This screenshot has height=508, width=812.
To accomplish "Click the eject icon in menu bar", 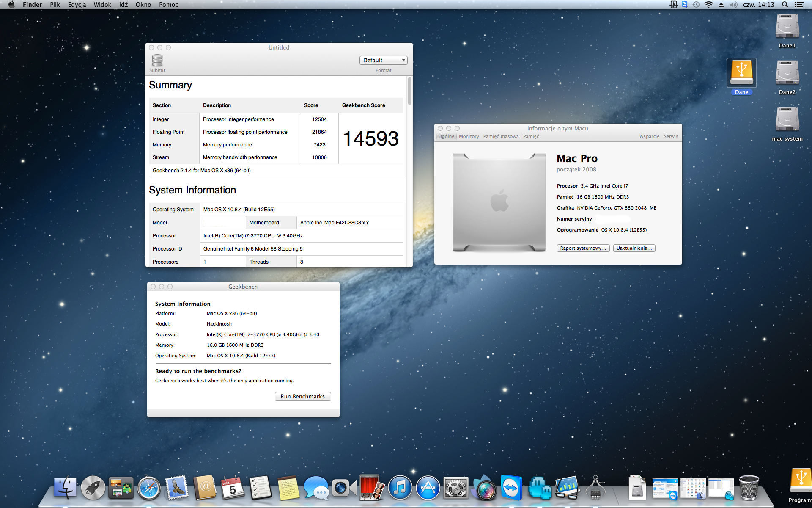I will (x=721, y=5).
